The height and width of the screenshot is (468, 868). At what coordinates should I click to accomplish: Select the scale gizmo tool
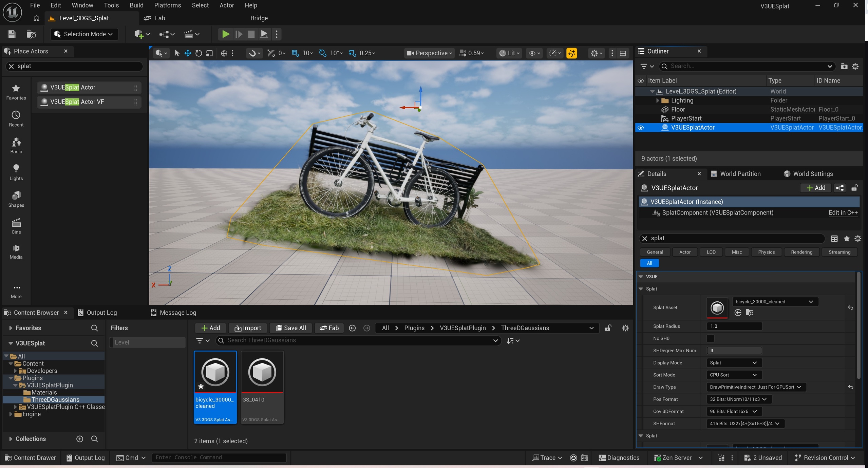click(209, 53)
